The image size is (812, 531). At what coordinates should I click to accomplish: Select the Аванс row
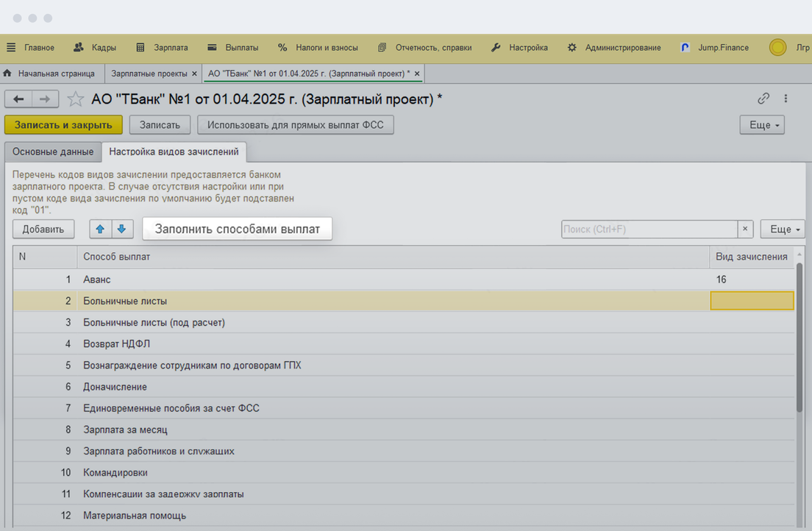click(403, 279)
